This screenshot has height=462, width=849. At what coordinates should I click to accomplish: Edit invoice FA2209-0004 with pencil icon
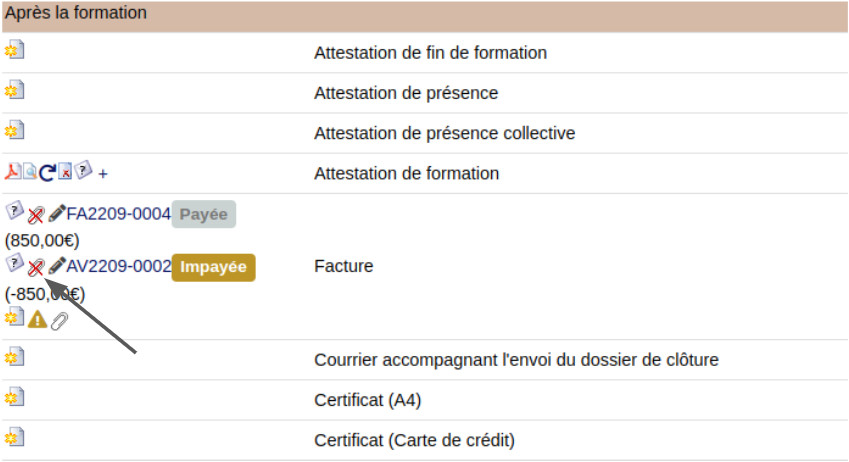(57, 214)
